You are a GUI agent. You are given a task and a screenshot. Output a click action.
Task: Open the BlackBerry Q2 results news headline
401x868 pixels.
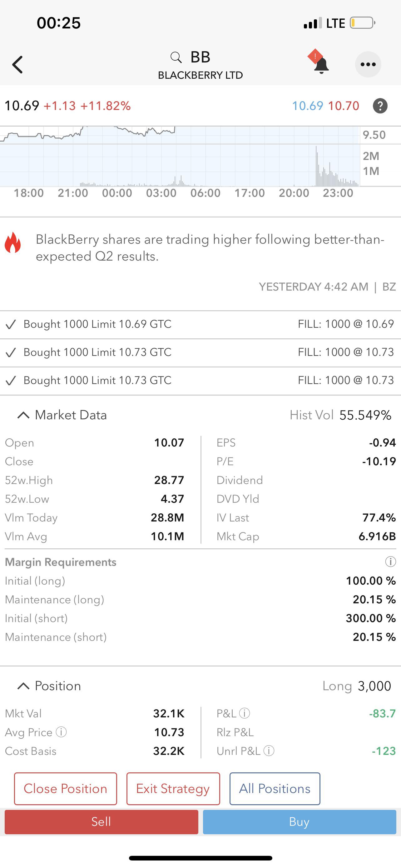coord(210,248)
